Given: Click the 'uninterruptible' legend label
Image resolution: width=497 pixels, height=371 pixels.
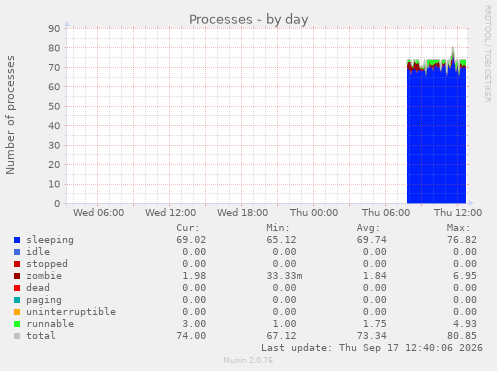Looking at the screenshot, I should point(71,312).
